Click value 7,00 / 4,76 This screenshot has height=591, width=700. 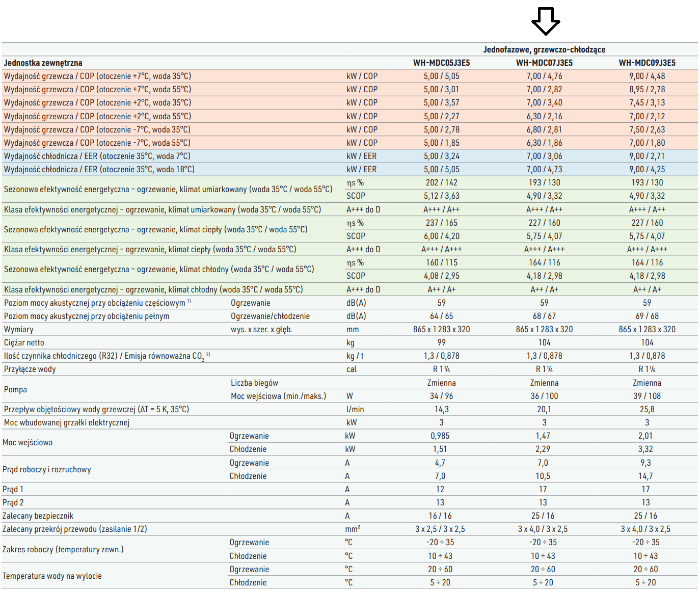click(x=544, y=76)
